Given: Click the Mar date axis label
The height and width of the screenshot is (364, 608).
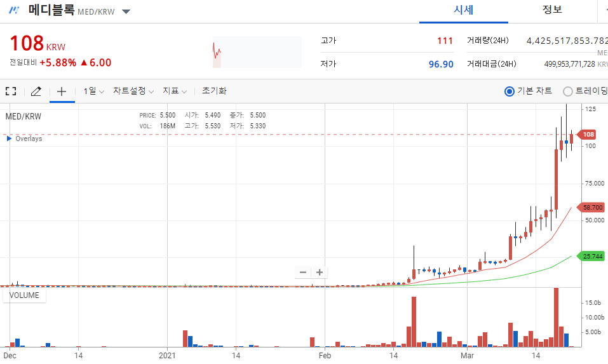Looking at the screenshot, I should (x=467, y=356).
